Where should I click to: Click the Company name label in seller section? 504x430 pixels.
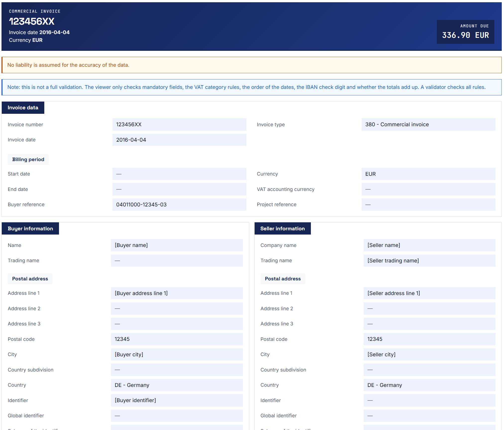pos(278,245)
